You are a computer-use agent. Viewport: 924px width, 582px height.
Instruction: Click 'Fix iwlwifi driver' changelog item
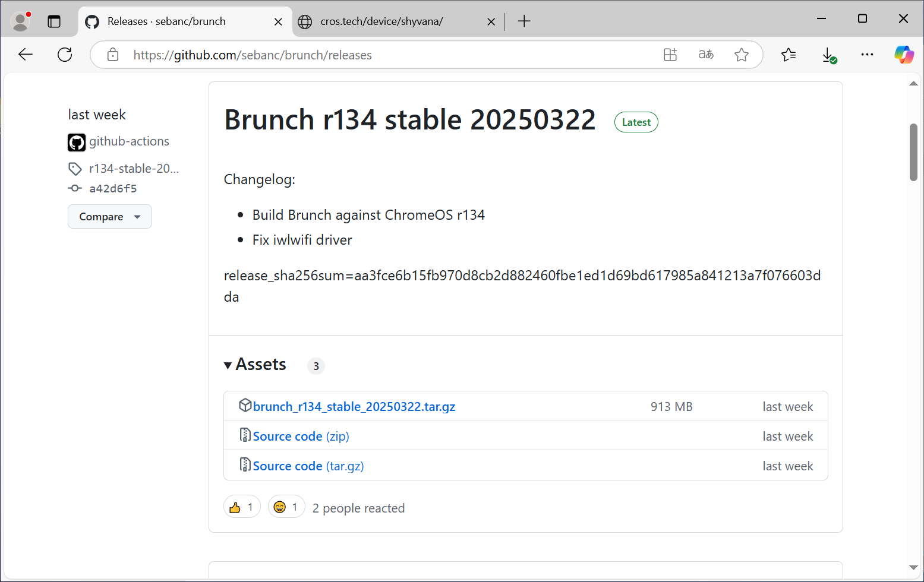tap(302, 240)
